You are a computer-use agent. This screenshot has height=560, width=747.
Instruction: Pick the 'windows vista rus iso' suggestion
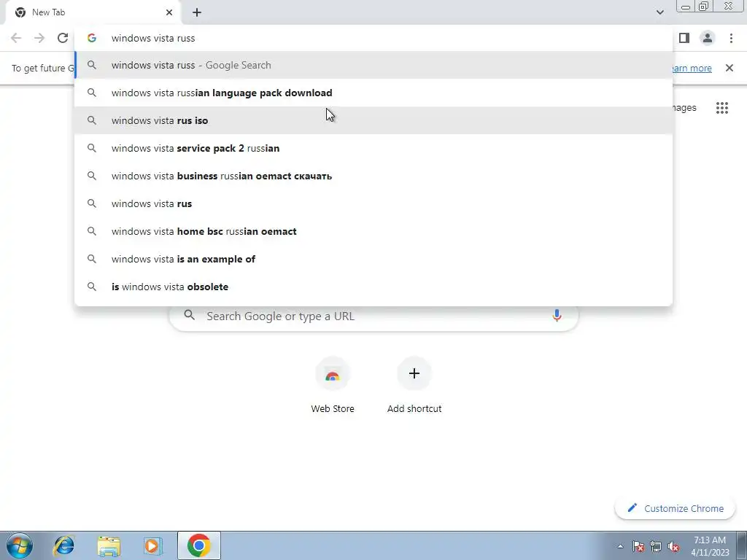pyautogui.click(x=373, y=120)
